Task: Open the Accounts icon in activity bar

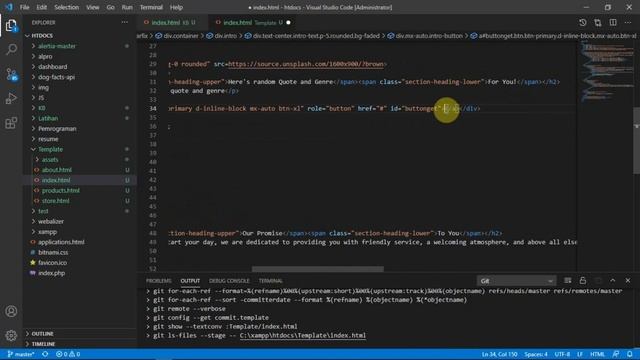Action: pos(11,311)
